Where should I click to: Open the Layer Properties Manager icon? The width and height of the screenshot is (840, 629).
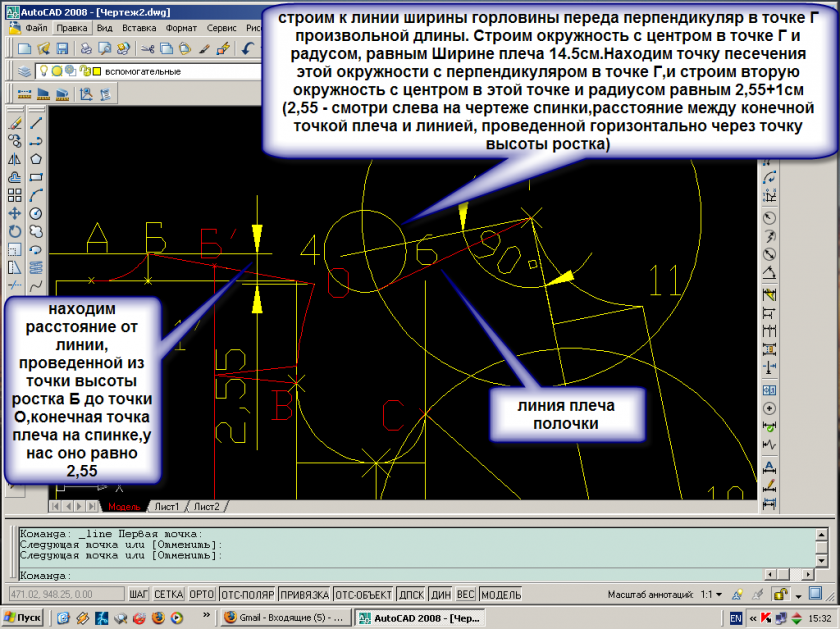[24, 71]
